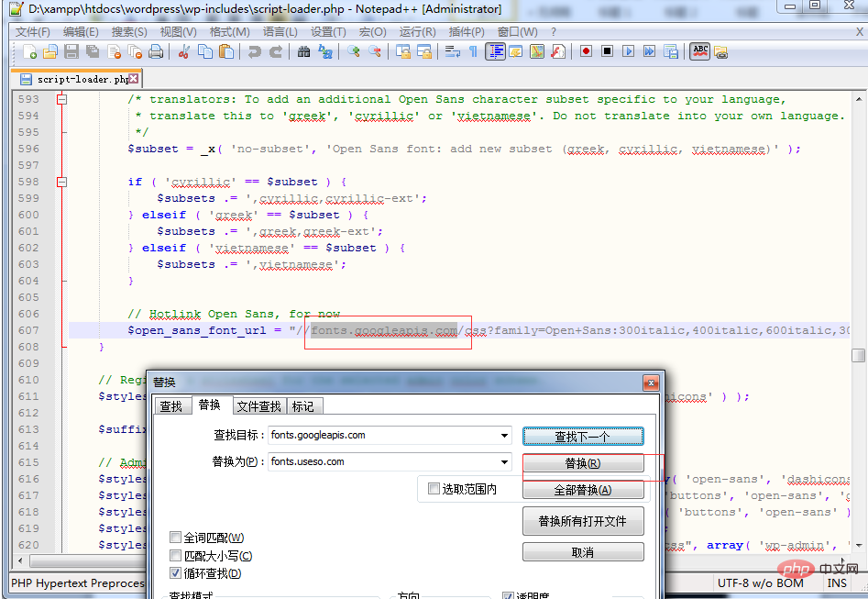Viewport: 868px width, 599px height.
Task: Click the Zoom in magnifier toolbar icon
Action: pyautogui.click(x=353, y=52)
